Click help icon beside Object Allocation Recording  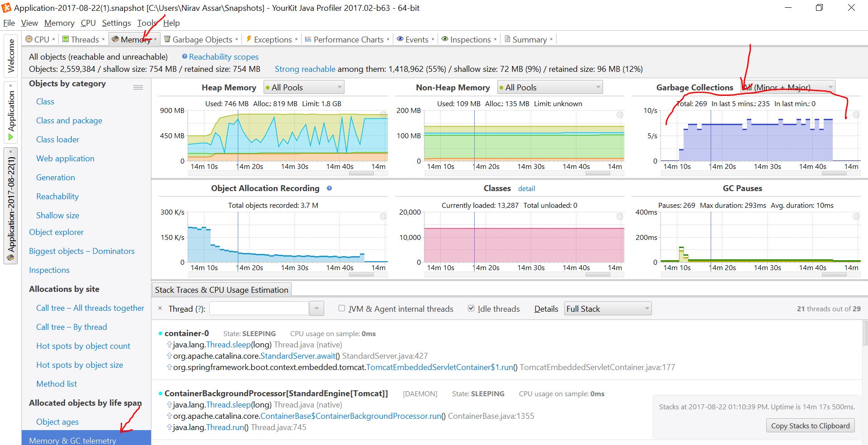coord(330,188)
